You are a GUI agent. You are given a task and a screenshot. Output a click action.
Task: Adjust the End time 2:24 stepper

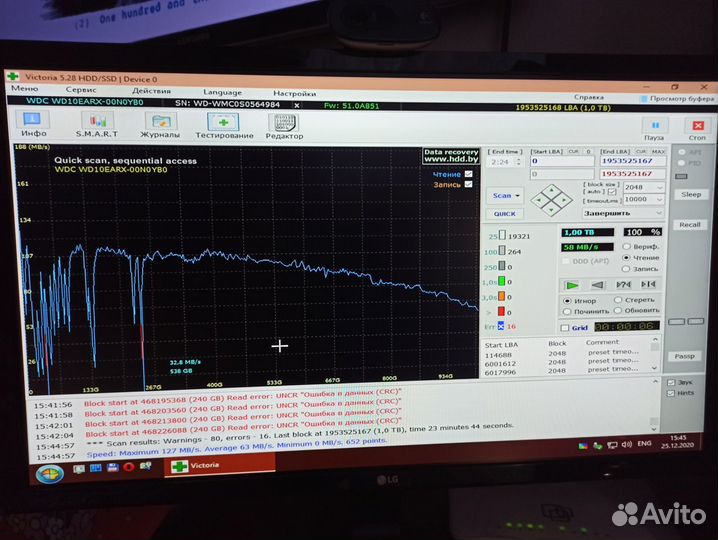pyautogui.click(x=518, y=162)
